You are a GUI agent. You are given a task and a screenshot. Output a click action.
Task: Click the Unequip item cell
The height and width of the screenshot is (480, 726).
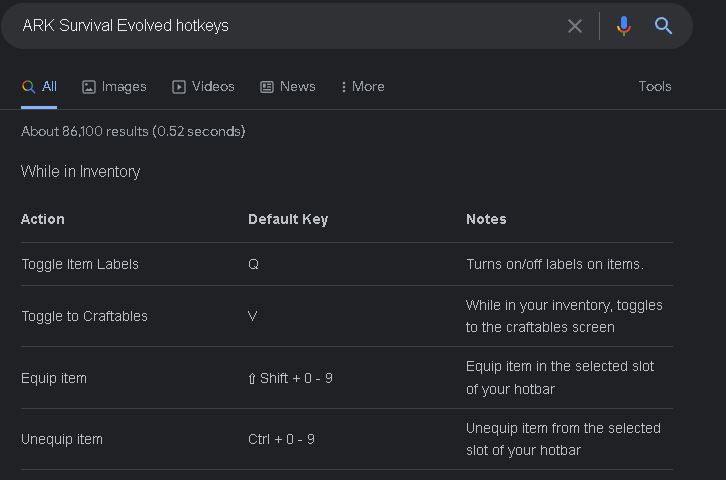62,439
